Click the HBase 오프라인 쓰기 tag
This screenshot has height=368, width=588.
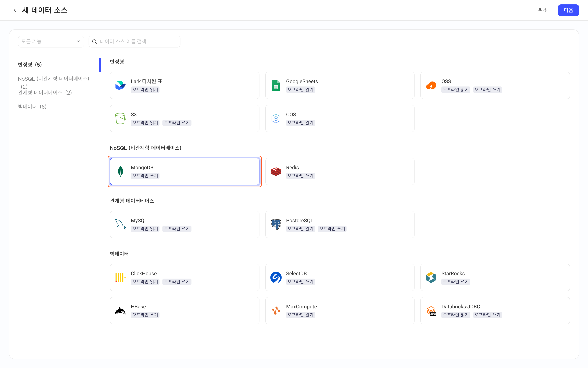click(145, 315)
